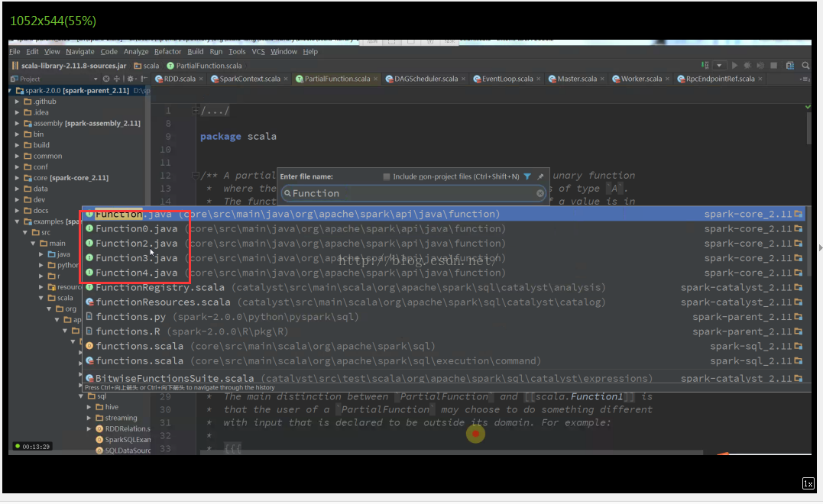Expand the .idea folder
The height and width of the screenshot is (504, 823).
18,112
